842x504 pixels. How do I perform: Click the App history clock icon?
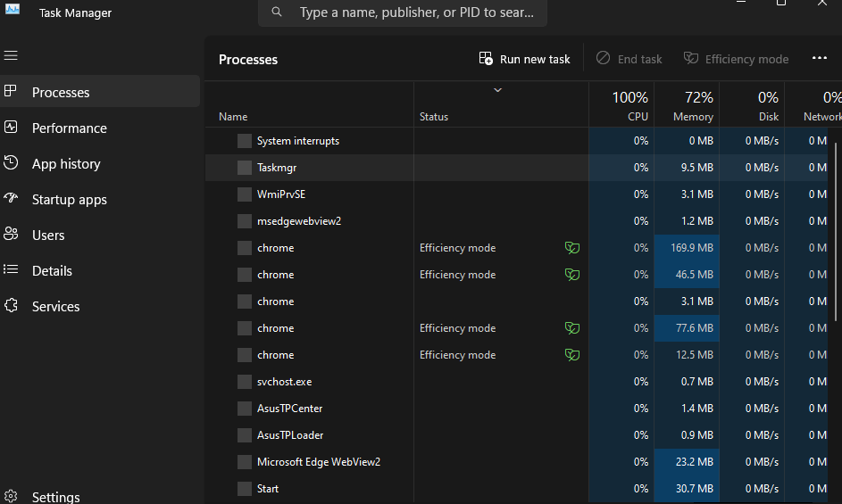coord(11,162)
